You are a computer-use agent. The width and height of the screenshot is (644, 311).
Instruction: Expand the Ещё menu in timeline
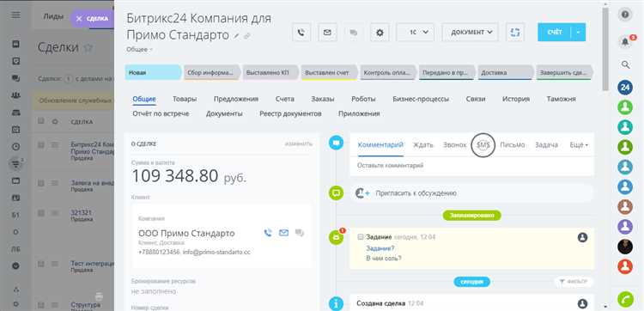[x=579, y=145]
